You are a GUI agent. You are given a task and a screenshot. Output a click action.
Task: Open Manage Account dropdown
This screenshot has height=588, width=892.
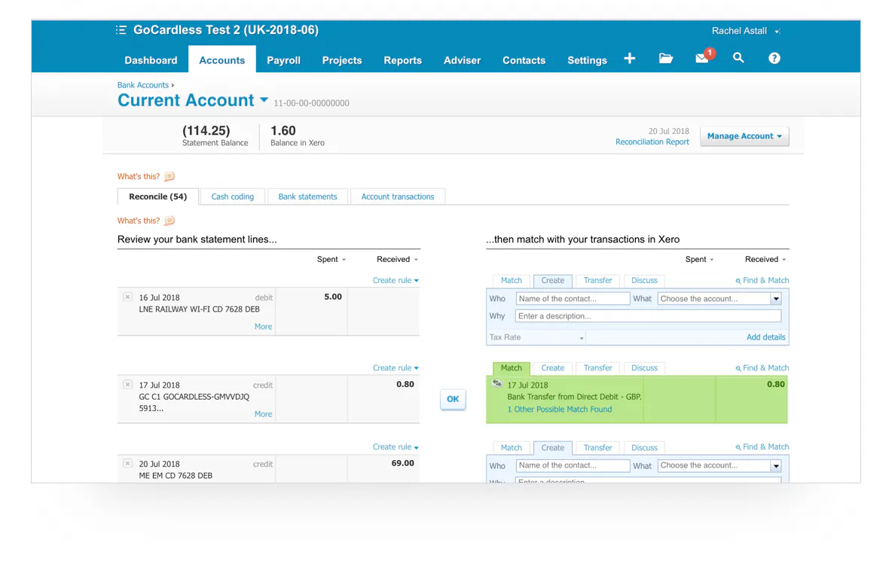point(744,136)
